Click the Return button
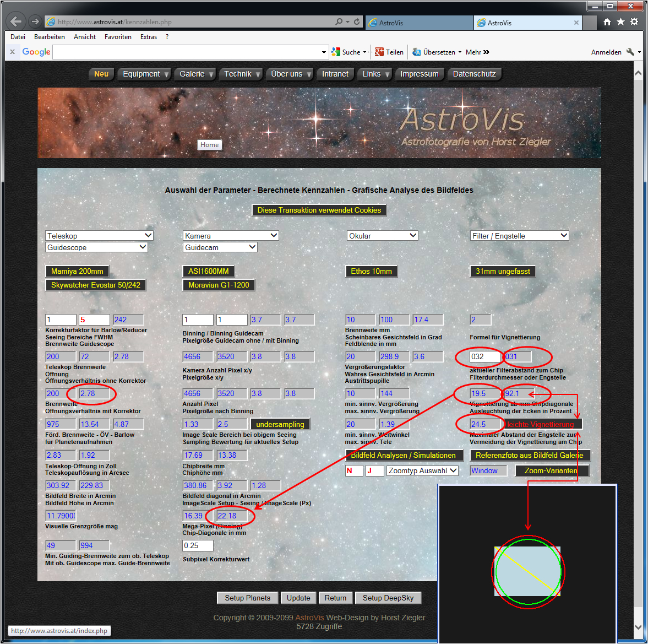Viewport: 648px width, 644px height. click(x=336, y=598)
